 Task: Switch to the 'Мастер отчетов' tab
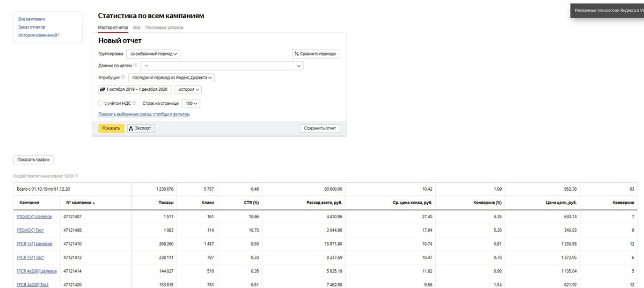pos(113,27)
